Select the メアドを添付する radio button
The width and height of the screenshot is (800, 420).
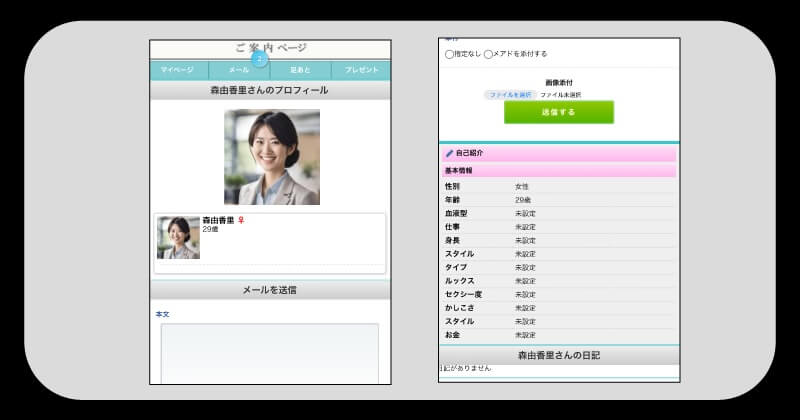click(x=488, y=54)
